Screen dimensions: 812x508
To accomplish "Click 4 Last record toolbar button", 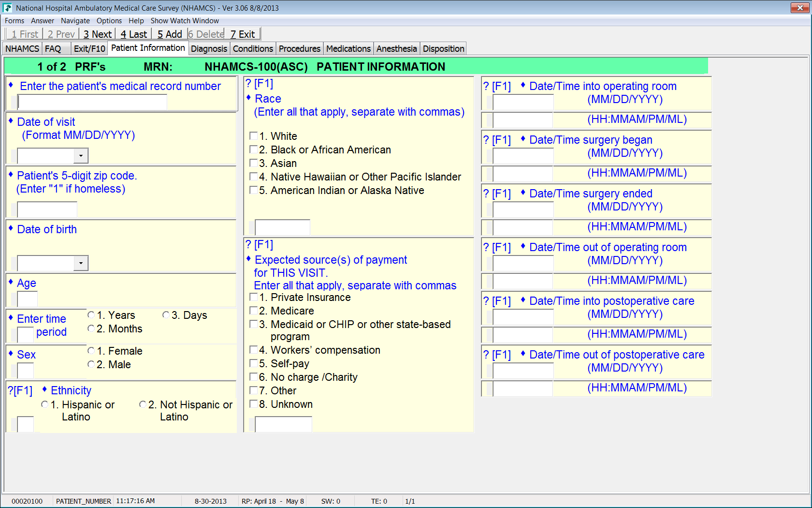I will click(133, 34).
